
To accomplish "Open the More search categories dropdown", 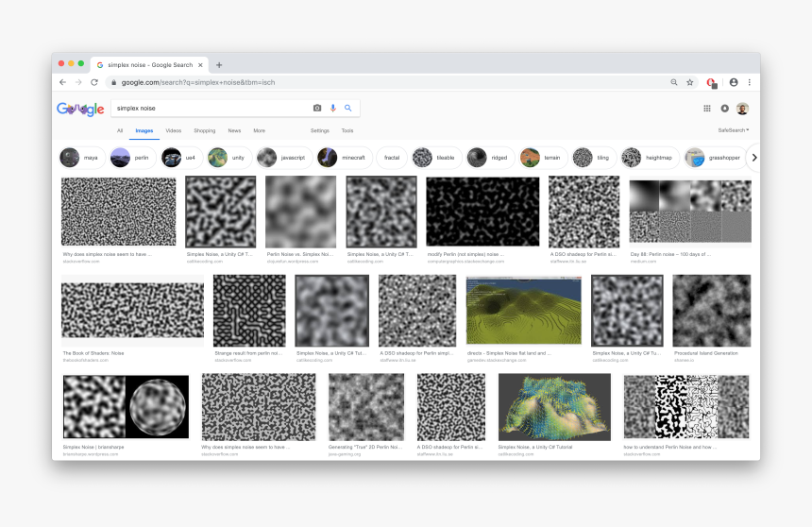I will 259,130.
